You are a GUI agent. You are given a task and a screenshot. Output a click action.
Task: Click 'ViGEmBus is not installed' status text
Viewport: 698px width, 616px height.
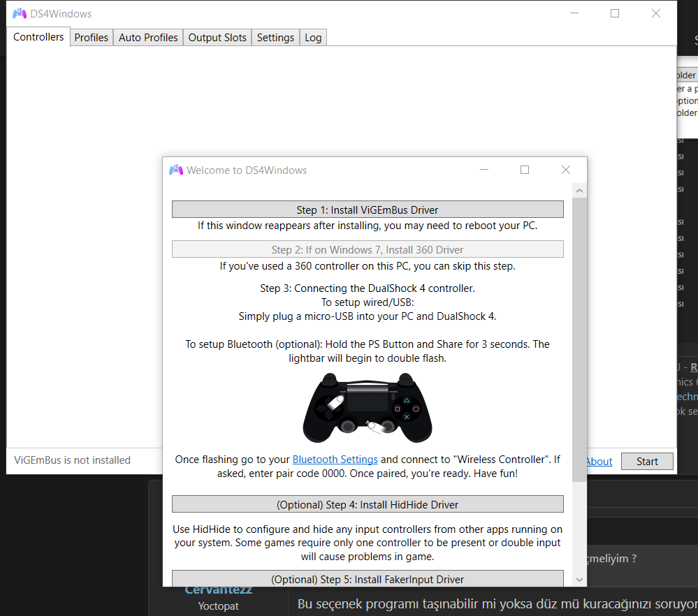click(x=72, y=460)
